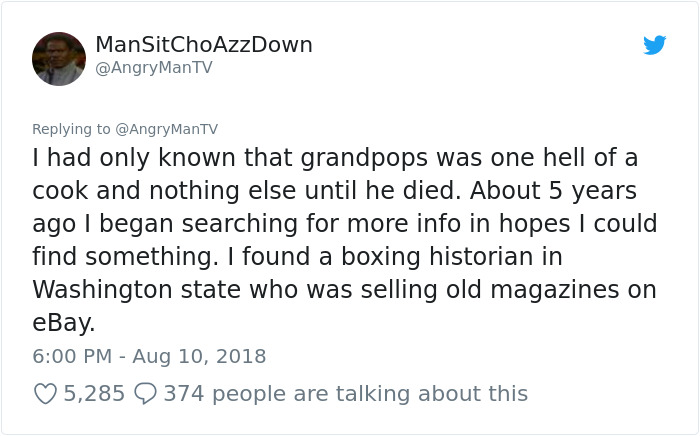Follow the @AngryManTV mention in the Replying line
The width and height of the screenshot is (700, 436).
pyautogui.click(x=167, y=129)
